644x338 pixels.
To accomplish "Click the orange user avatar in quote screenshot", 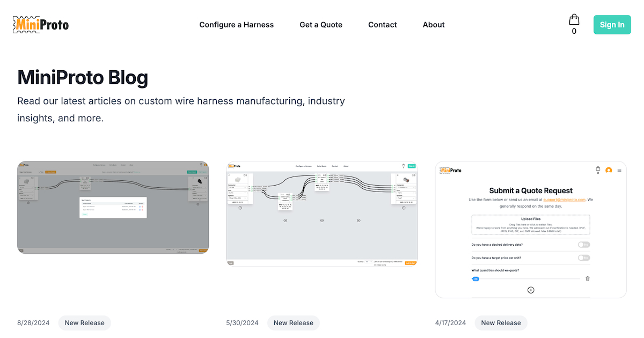I will click(x=609, y=170).
